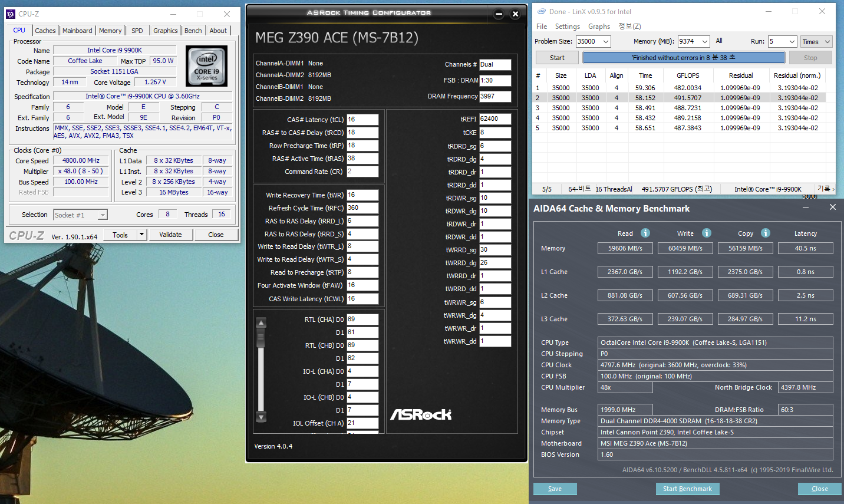844x504 pixels.
Task: Click the 491.5707 GFLOPS status bar entry
Action: (x=677, y=189)
